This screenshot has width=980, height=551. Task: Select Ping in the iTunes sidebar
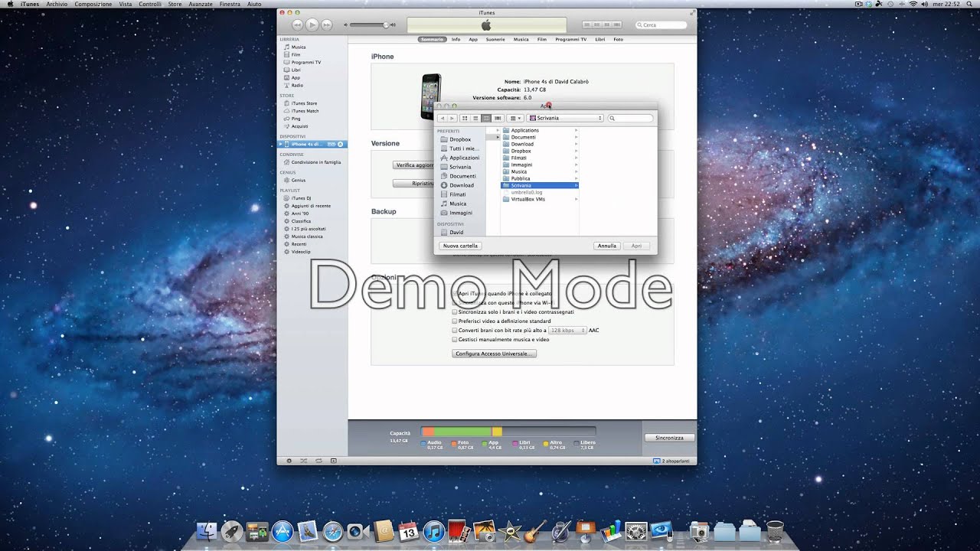[296, 119]
